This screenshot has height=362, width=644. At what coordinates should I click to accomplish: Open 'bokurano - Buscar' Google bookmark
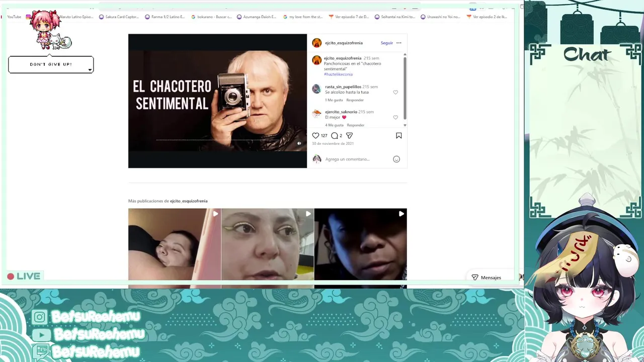tap(211, 17)
